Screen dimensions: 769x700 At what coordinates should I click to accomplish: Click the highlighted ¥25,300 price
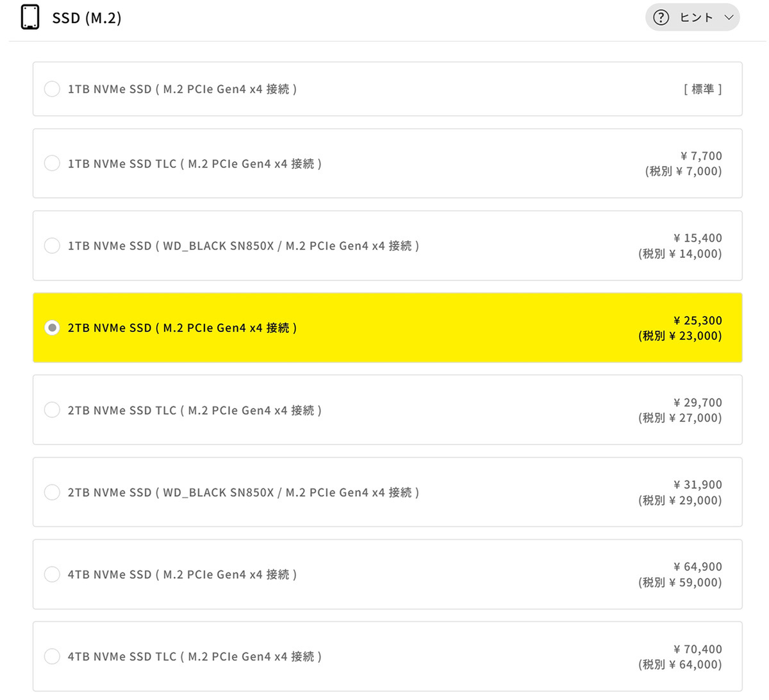pyautogui.click(x=697, y=321)
